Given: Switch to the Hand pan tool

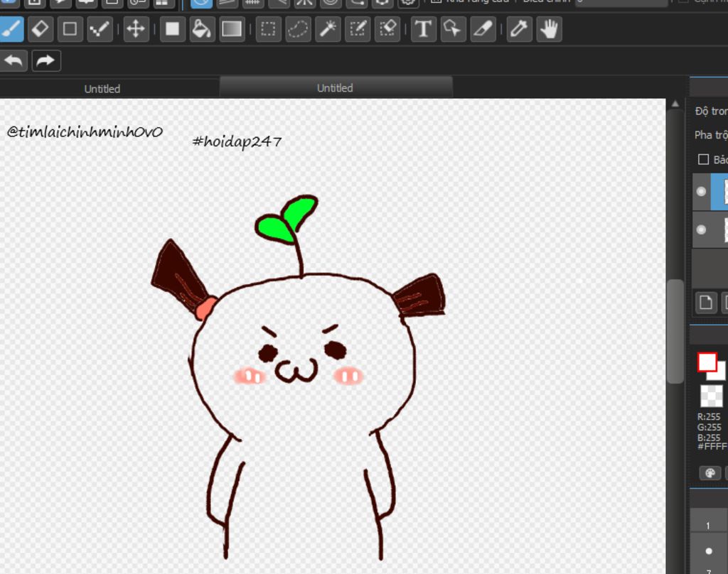Looking at the screenshot, I should 549,29.
